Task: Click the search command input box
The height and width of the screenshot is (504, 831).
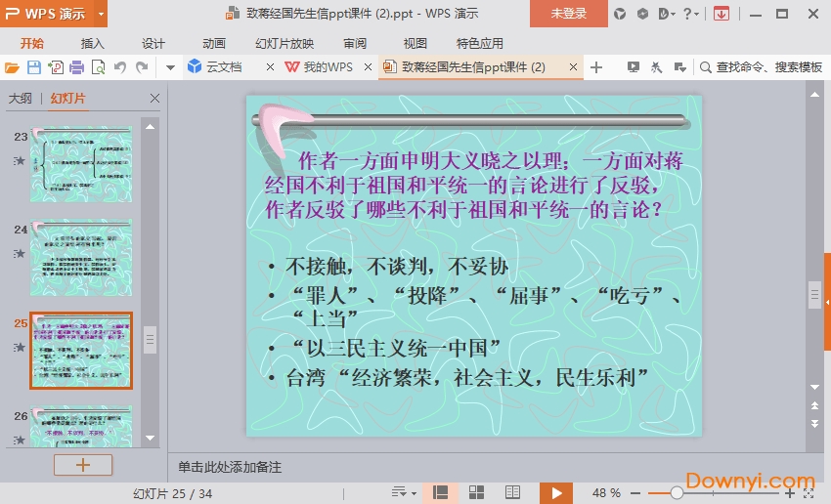Action: pyautogui.click(x=762, y=67)
